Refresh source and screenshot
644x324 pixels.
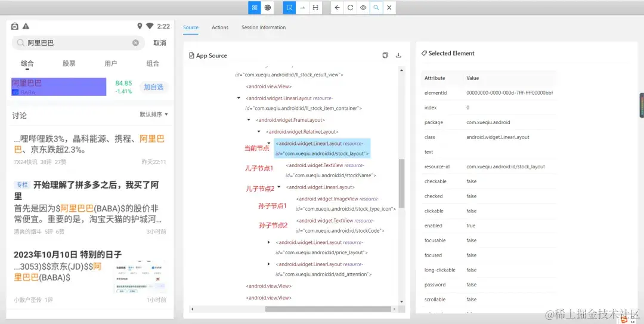(x=351, y=7)
